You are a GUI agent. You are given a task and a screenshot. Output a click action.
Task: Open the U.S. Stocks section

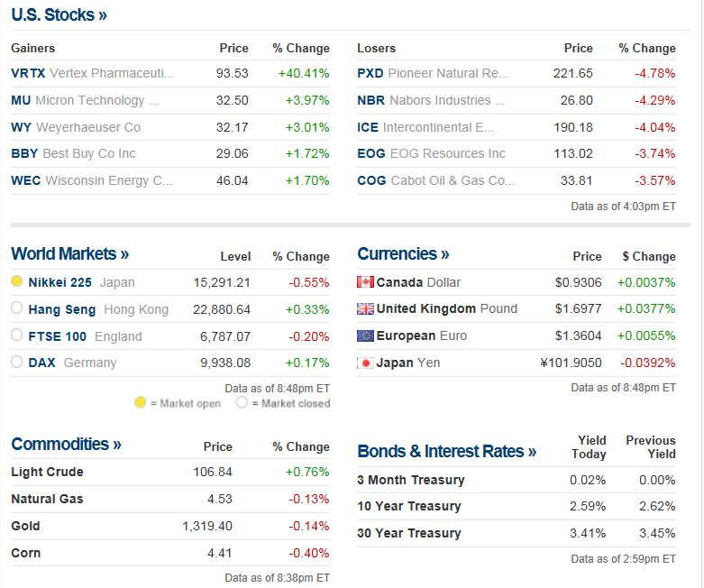[x=59, y=15]
